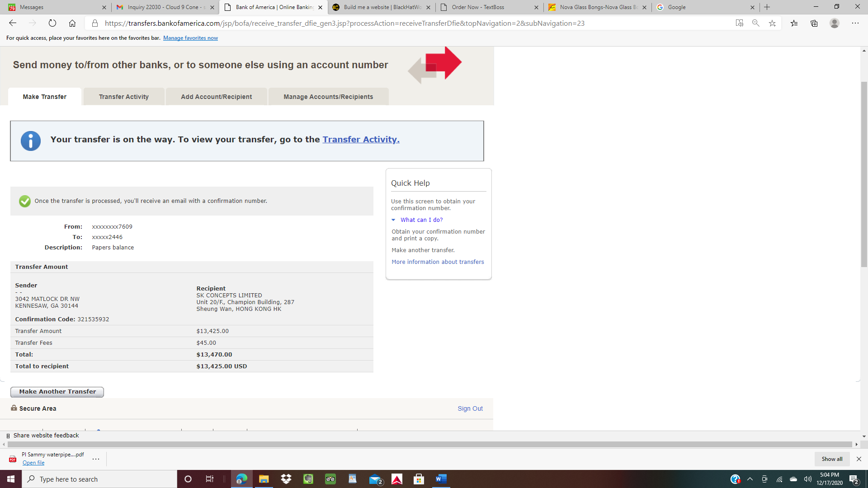Open the taskbar clock and calendar
868x488 pixels.
(x=830, y=479)
